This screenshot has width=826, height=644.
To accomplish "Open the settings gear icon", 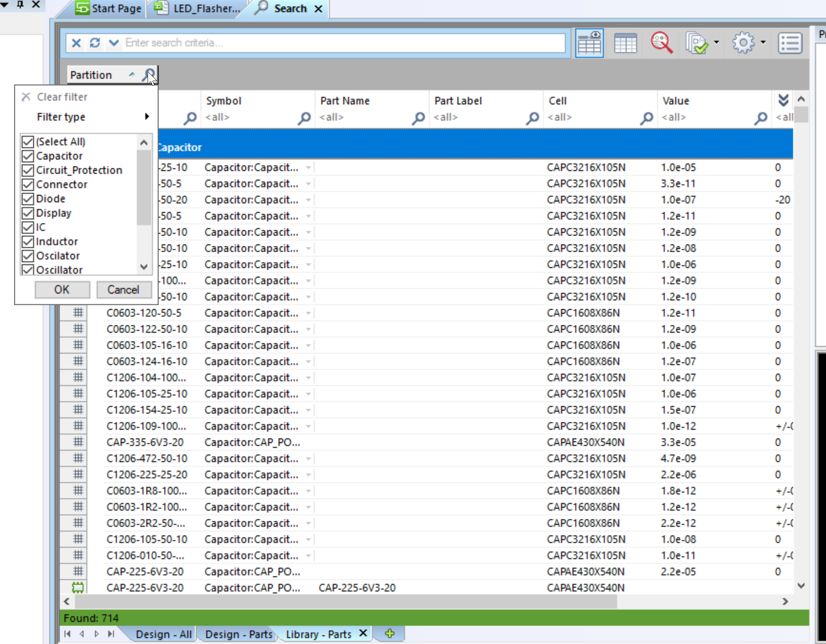I will (743, 43).
